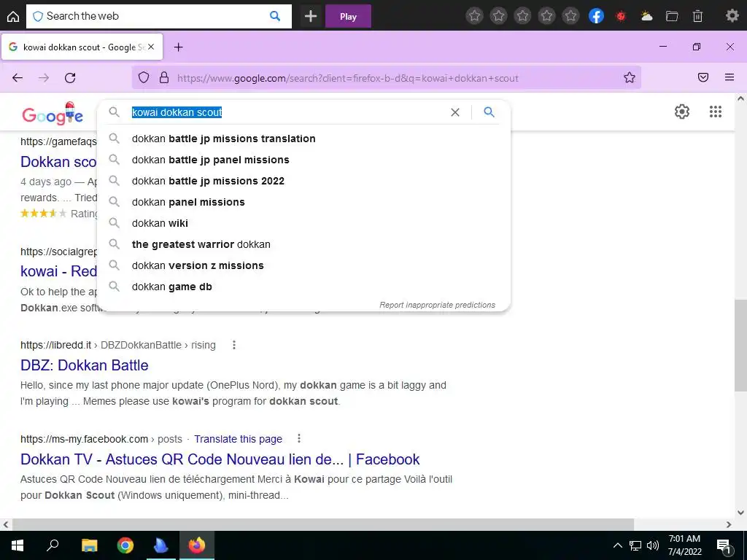Viewport: 747px width, 560px height.
Task: Open Facebook result options menu
Action: pos(298,438)
